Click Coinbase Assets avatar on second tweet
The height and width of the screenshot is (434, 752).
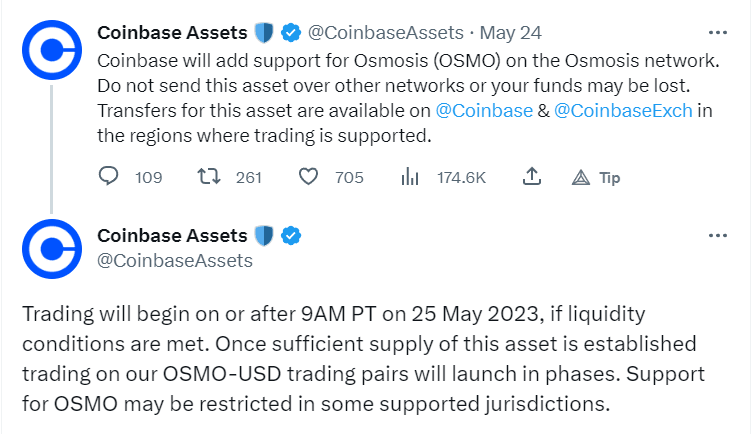(52, 249)
